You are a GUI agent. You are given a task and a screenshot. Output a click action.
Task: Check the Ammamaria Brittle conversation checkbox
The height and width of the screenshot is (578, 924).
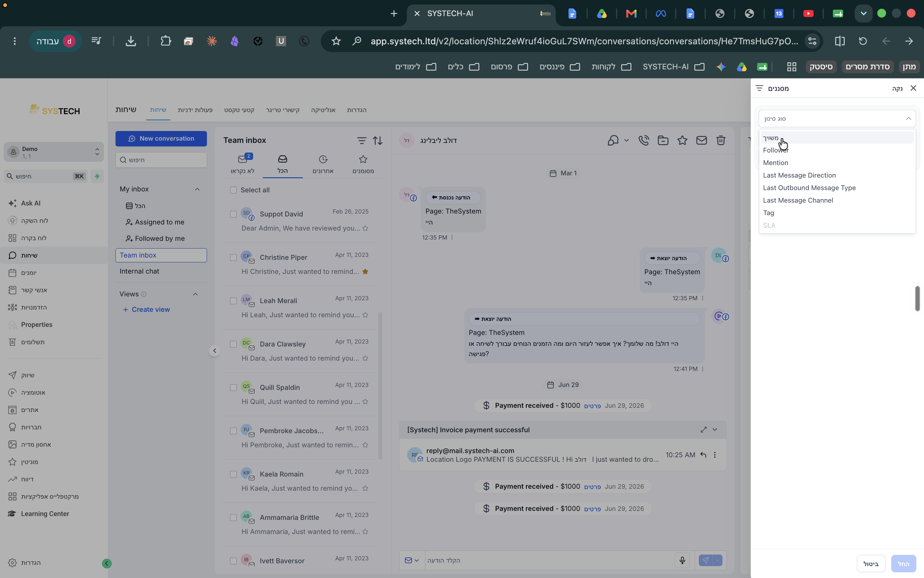pyautogui.click(x=233, y=518)
